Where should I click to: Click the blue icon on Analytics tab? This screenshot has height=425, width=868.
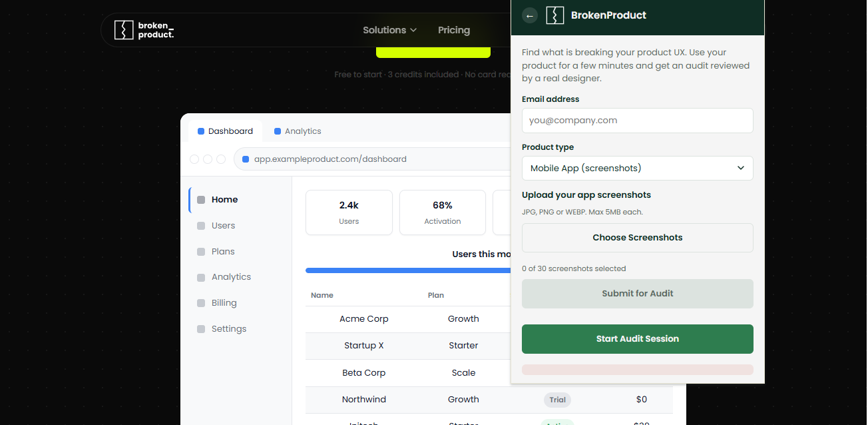(278, 131)
